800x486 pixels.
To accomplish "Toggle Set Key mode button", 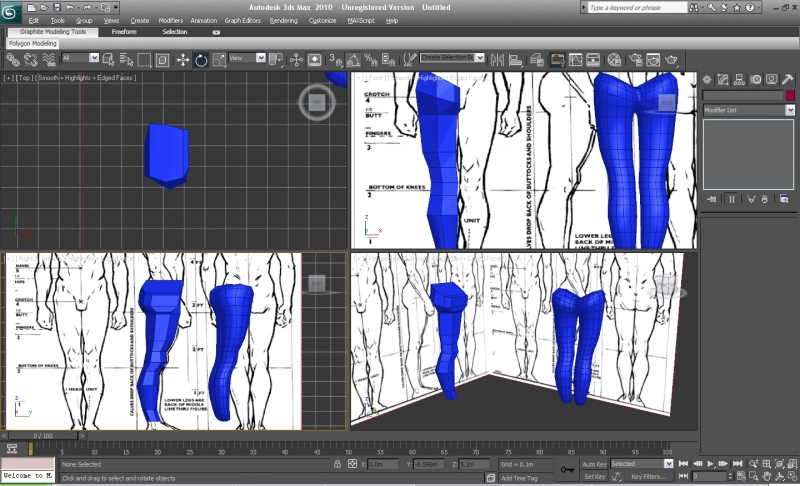I will click(594, 477).
